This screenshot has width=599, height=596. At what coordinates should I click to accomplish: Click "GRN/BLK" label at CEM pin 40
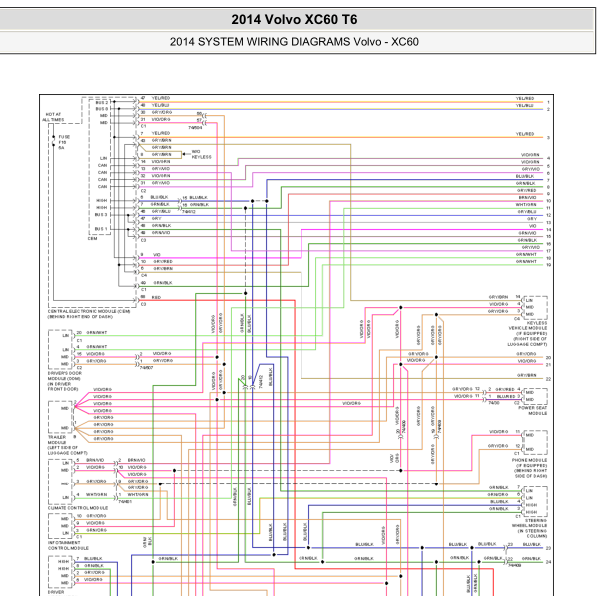point(163,283)
